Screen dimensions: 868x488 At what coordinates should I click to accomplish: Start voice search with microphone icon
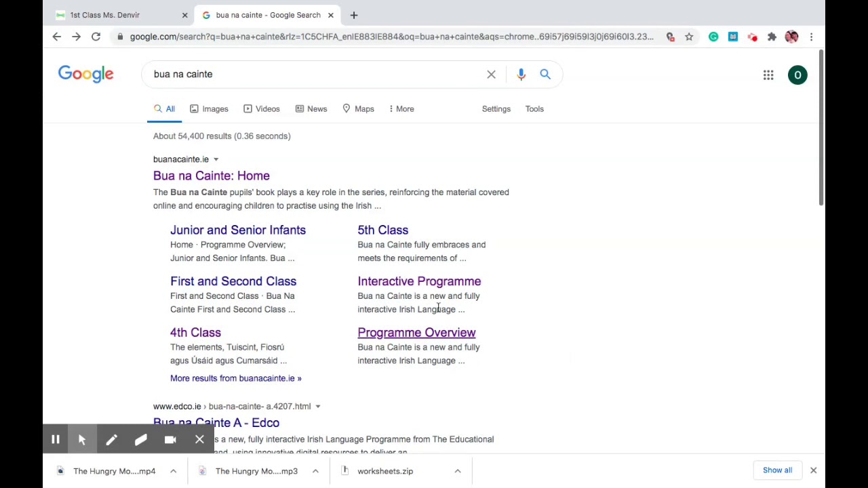pos(521,74)
